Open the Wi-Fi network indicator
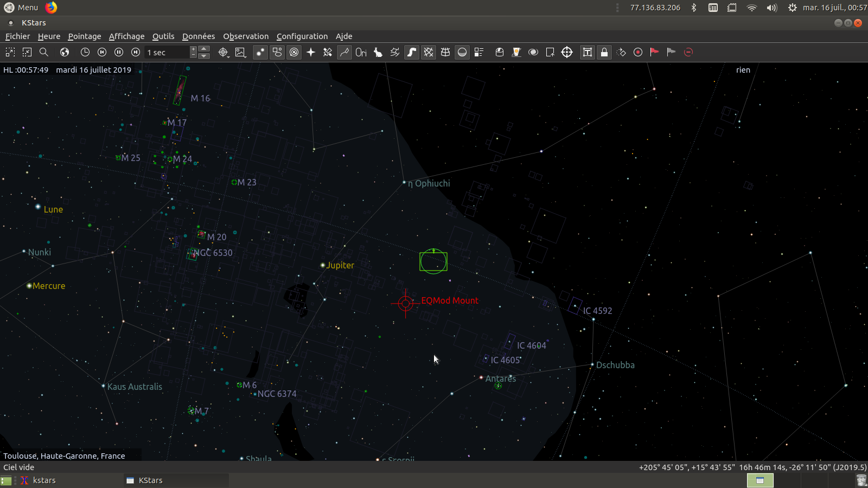This screenshot has height=488, width=868. [752, 8]
